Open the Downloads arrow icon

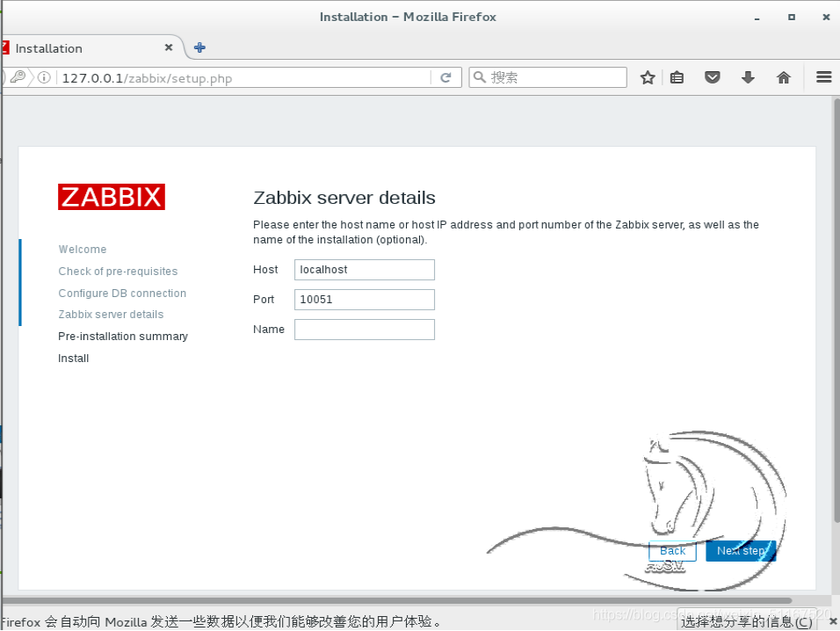[748, 77]
